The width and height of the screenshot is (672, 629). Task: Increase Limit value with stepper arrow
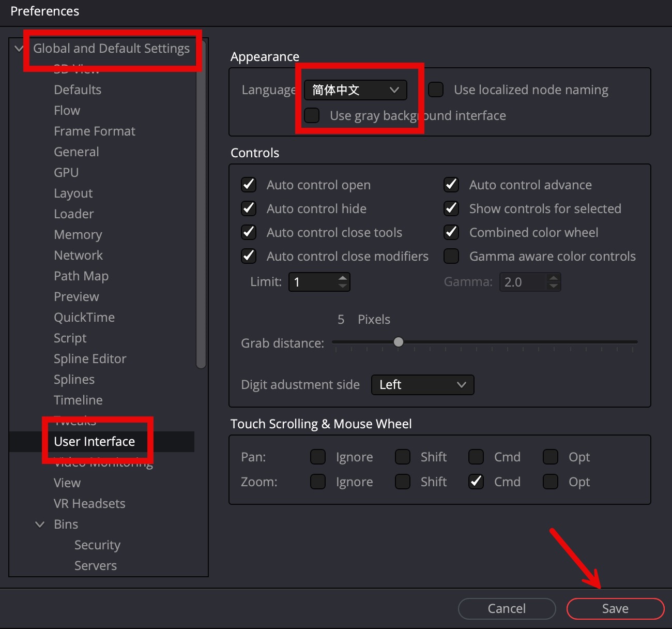(x=343, y=278)
